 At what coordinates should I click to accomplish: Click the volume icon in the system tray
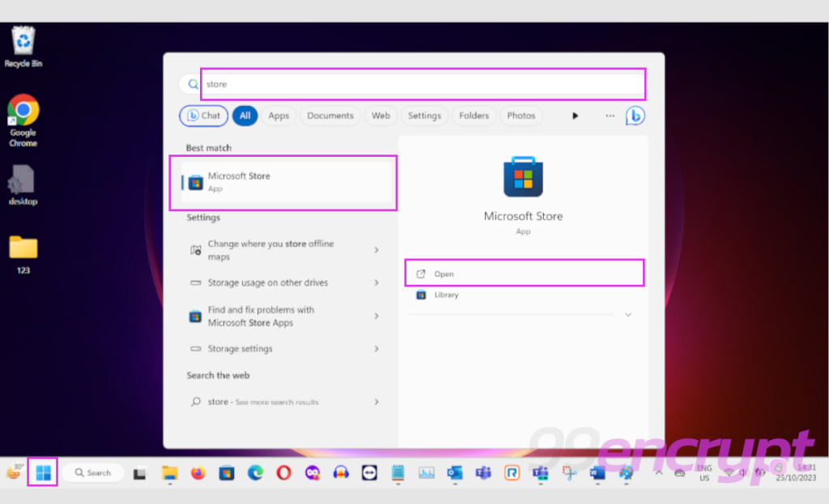coord(745,473)
